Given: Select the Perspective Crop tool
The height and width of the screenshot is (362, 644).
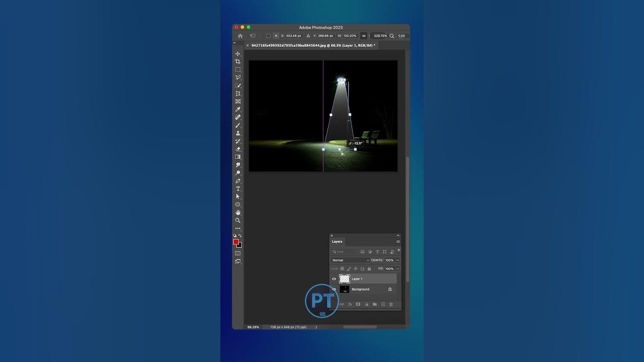Looking at the screenshot, I should [x=238, y=94].
